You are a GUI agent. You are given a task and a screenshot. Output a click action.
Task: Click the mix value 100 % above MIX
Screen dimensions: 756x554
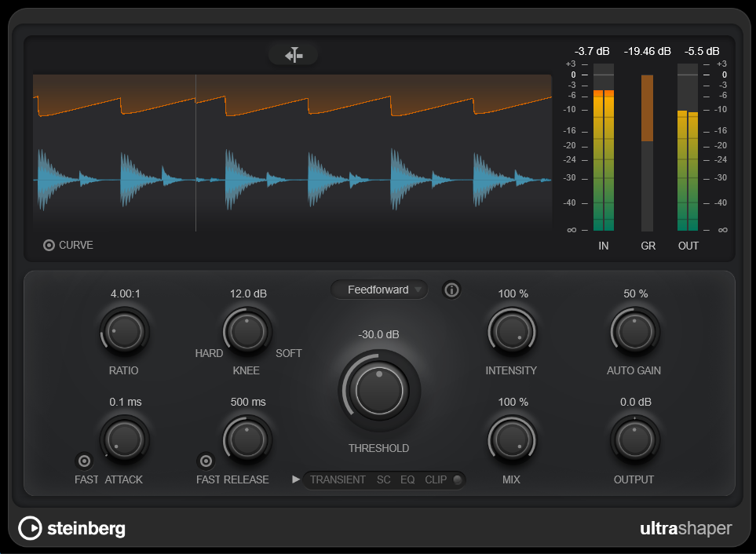513,402
